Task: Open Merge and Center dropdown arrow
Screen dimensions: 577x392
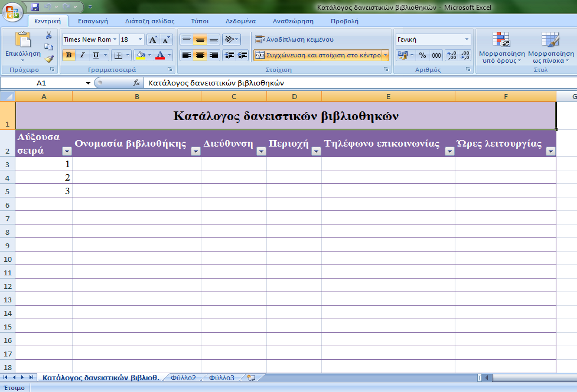Action: pos(385,55)
